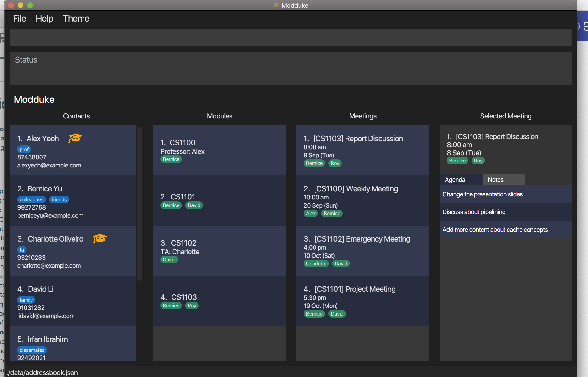Click the 'prof' tag on Alex Yeoh
Image resolution: width=588 pixels, height=377 pixels.
pyautogui.click(x=24, y=149)
